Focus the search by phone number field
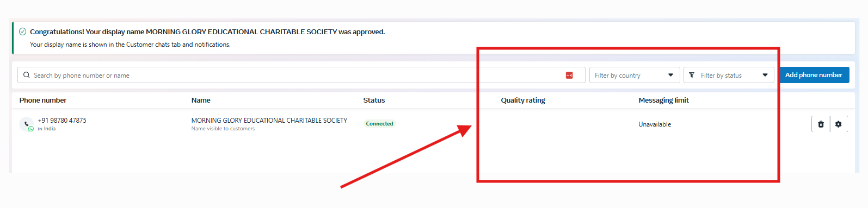The height and width of the screenshot is (208, 868). pyautogui.click(x=301, y=75)
